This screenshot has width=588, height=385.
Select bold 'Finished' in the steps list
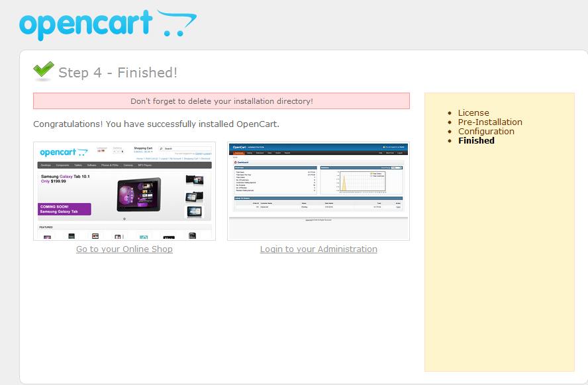(x=476, y=141)
